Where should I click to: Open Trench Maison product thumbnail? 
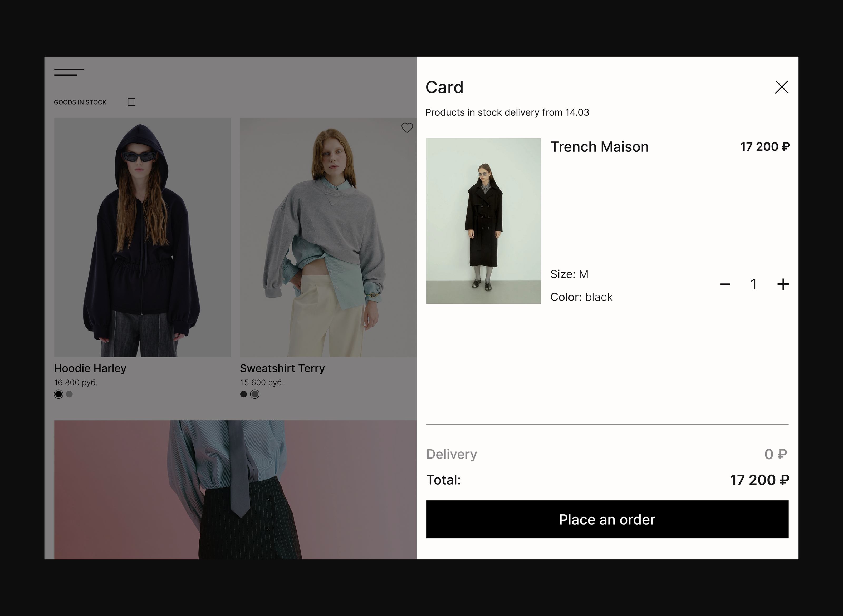click(483, 221)
